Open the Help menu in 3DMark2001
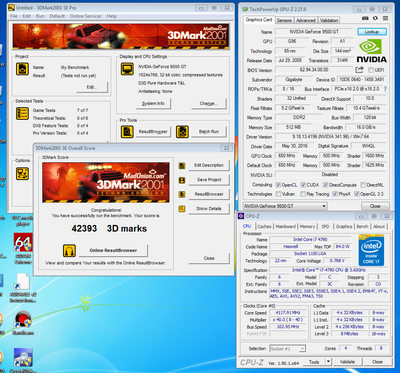400x373 pixels. [x=111, y=16]
